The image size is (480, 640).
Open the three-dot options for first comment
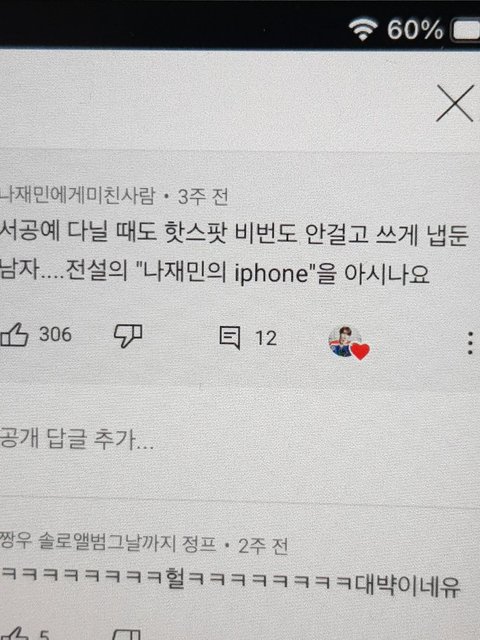pos(470,343)
